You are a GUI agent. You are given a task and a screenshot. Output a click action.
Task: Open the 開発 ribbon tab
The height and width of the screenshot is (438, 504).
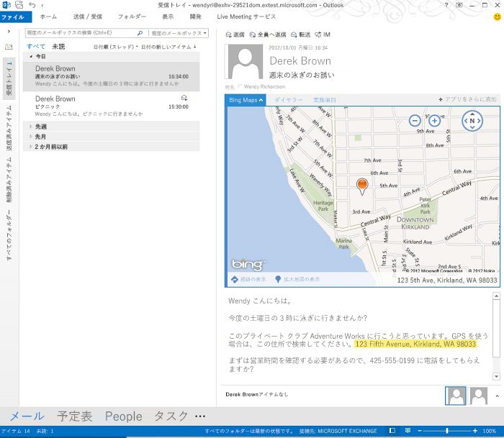pos(195,17)
